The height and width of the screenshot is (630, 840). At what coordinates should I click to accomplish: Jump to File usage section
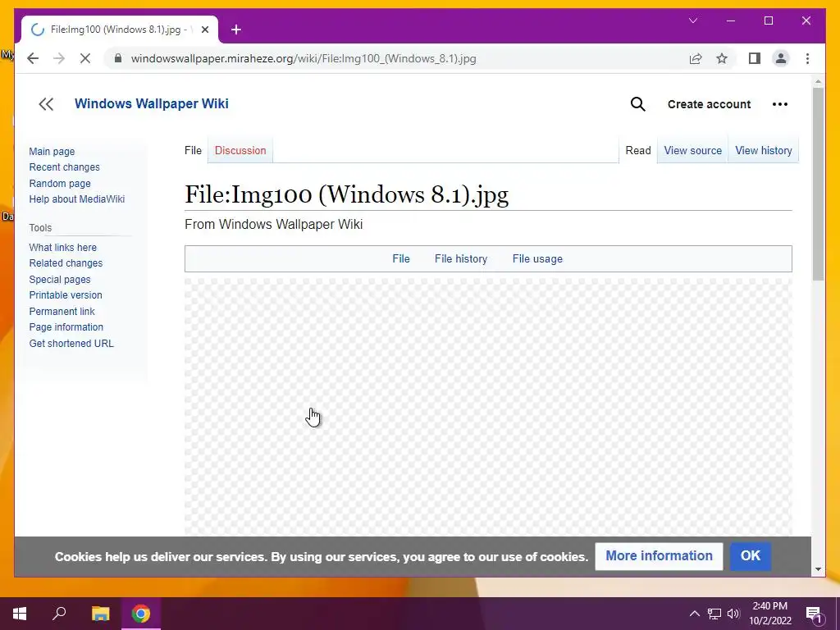pyautogui.click(x=537, y=258)
